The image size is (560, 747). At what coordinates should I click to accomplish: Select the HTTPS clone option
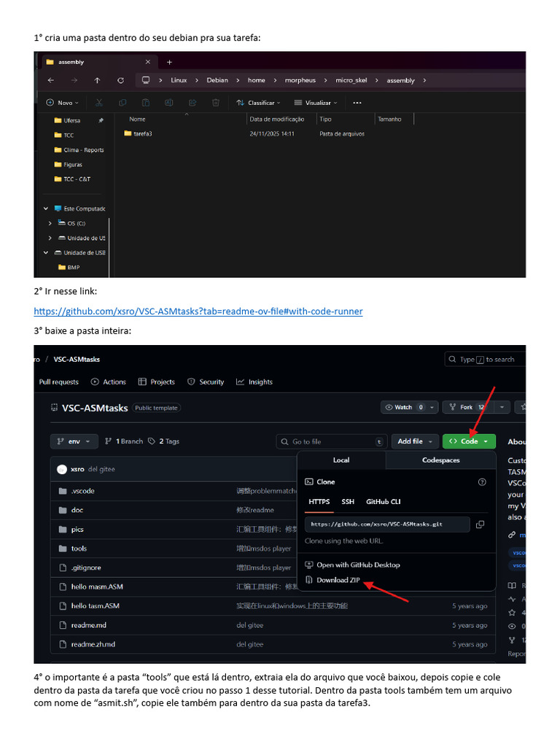pos(319,502)
